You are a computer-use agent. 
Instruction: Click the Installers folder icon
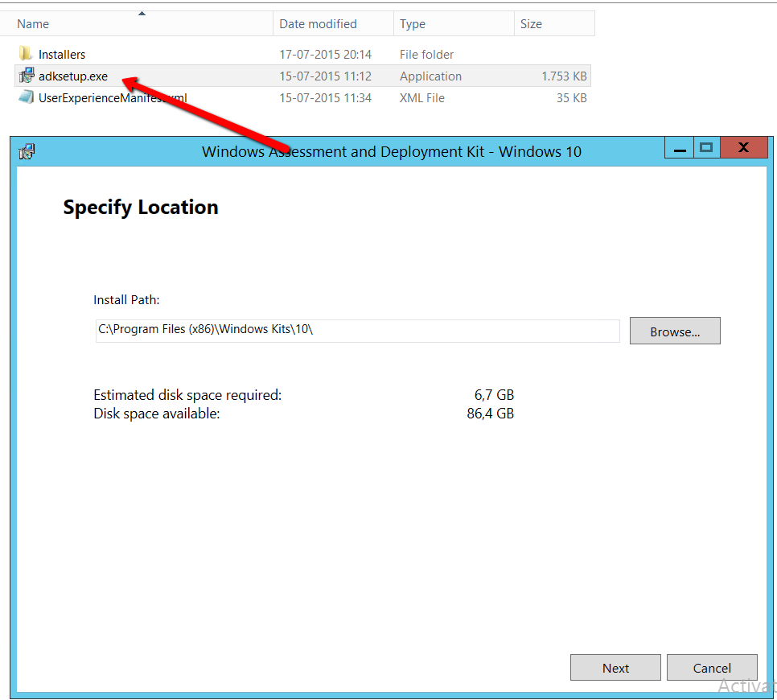pyautogui.click(x=26, y=55)
